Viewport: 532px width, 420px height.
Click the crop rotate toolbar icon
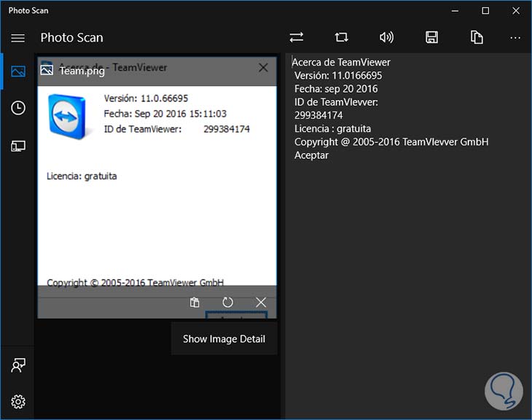(341, 37)
